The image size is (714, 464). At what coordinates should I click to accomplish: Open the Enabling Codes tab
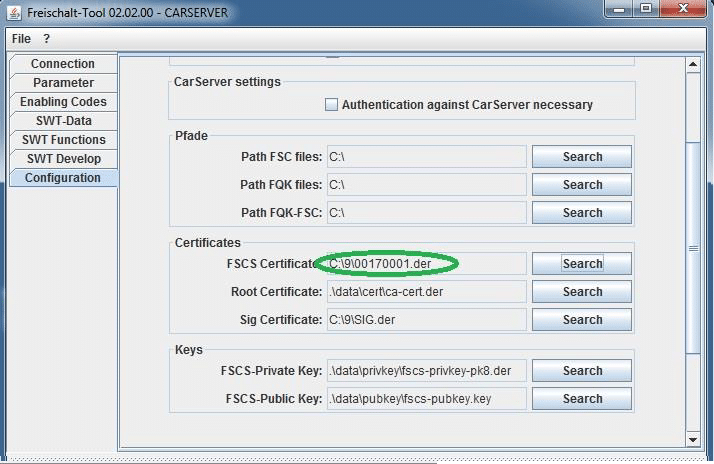coord(62,102)
